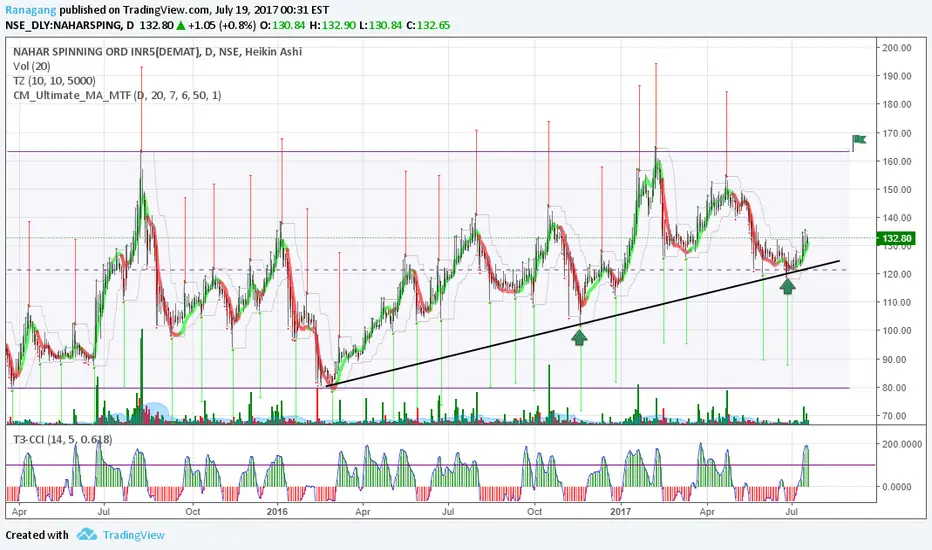Click the green up arrow near July 2017
The image size is (932, 550).
[x=788, y=285]
